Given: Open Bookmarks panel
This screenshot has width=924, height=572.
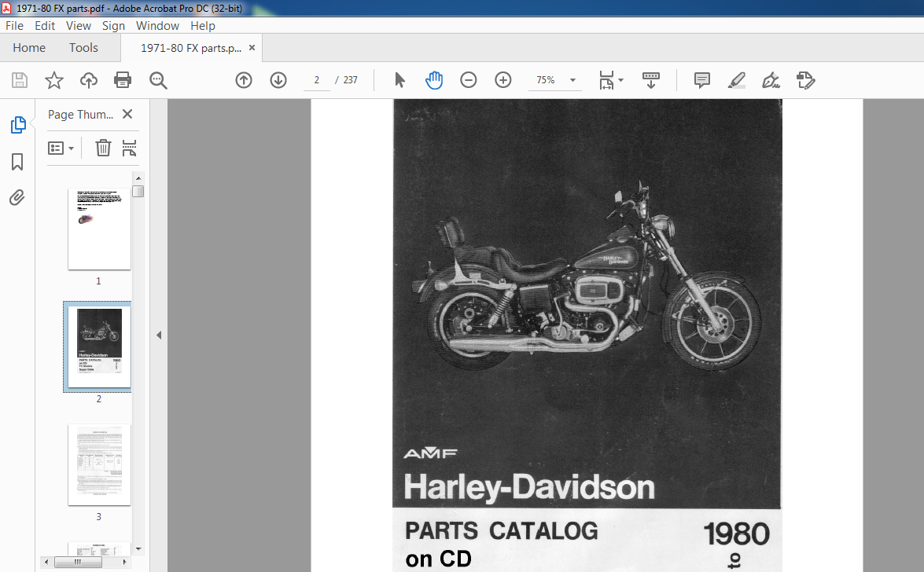Looking at the screenshot, I should pos(17,162).
